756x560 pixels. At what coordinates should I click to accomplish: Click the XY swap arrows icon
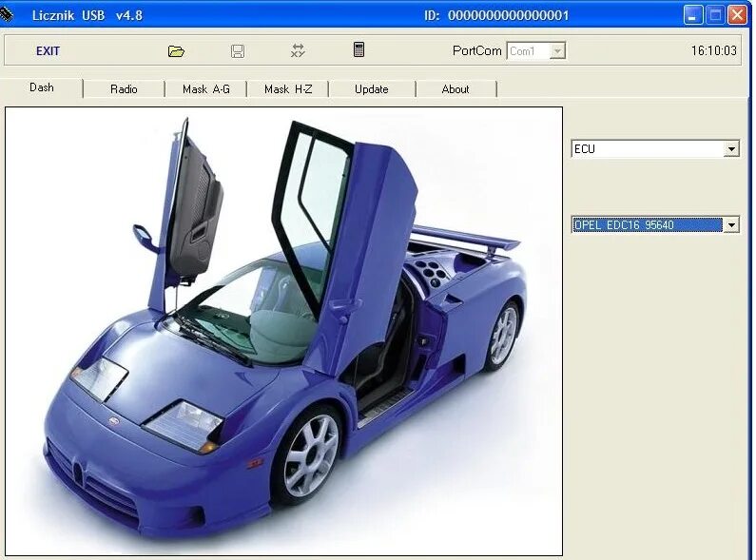tap(298, 50)
